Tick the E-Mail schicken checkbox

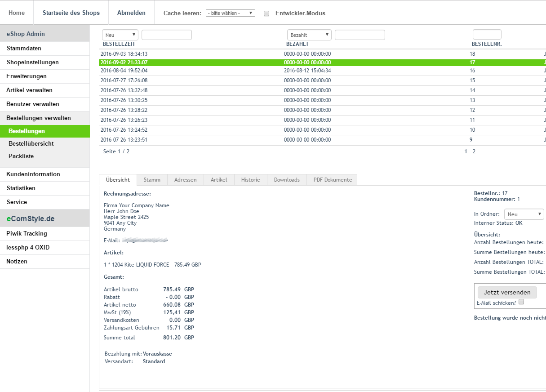pyautogui.click(x=521, y=302)
